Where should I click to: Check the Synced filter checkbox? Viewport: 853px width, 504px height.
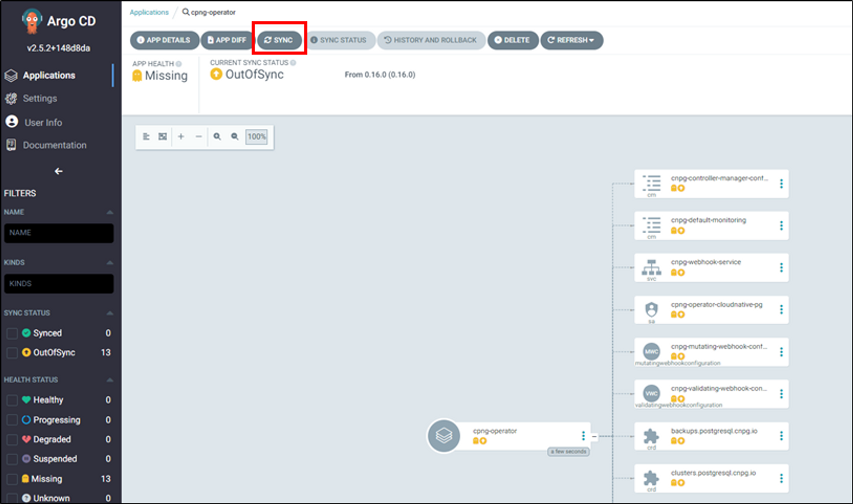pyautogui.click(x=12, y=333)
